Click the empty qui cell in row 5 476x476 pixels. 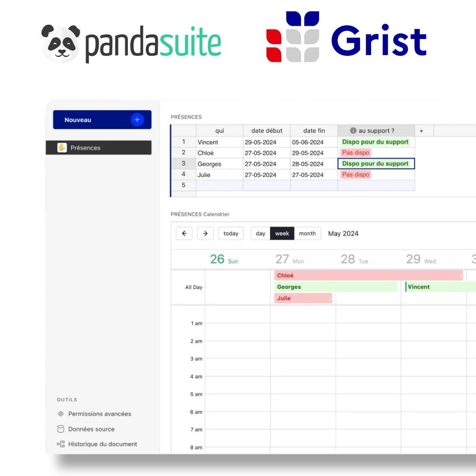(x=219, y=185)
